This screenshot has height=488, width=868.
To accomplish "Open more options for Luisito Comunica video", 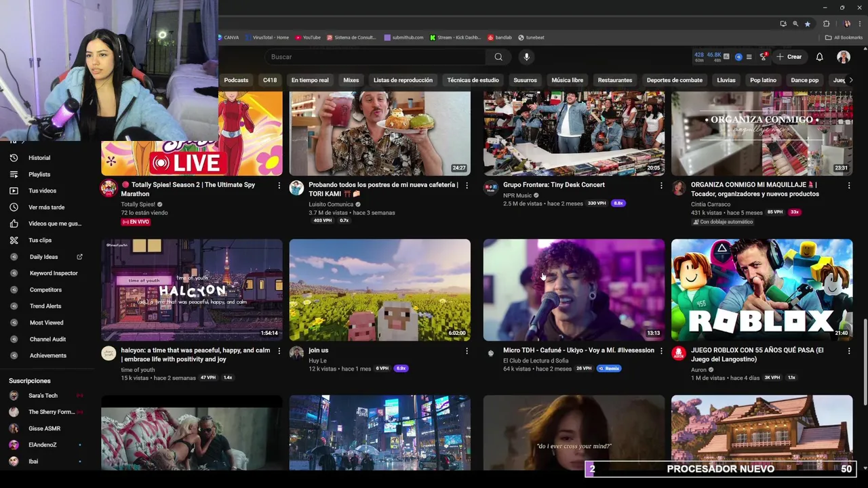I will pos(467,185).
